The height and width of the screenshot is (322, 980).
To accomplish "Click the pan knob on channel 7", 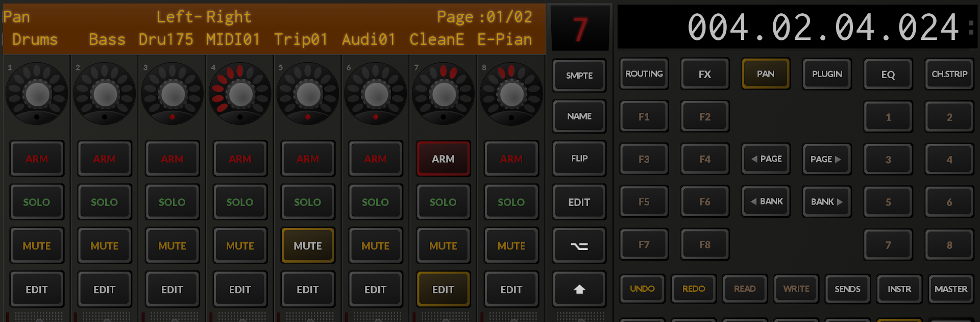I will [444, 94].
